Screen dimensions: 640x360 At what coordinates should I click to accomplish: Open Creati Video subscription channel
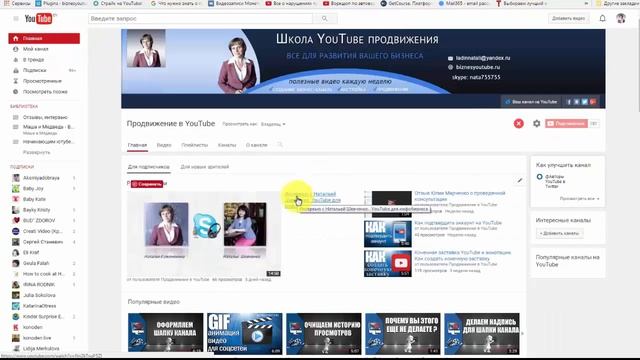pyautogui.click(x=44, y=231)
